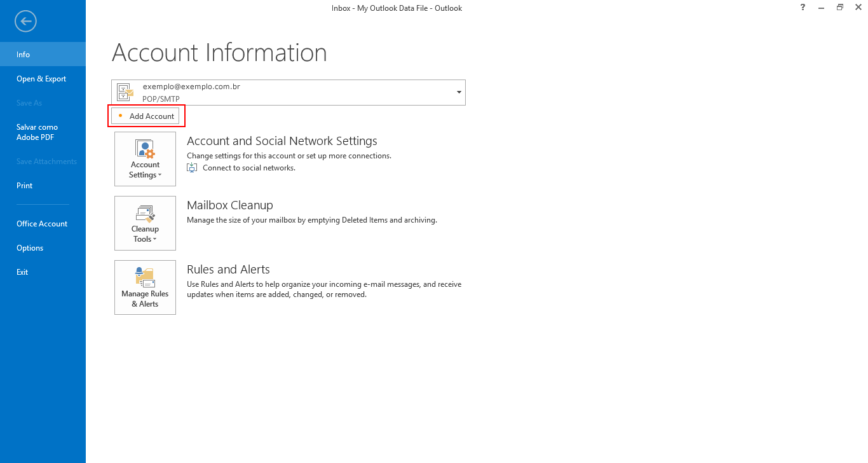Image resolution: width=868 pixels, height=463 pixels.
Task: Click the Rules and Alerts heading
Action: click(x=228, y=270)
